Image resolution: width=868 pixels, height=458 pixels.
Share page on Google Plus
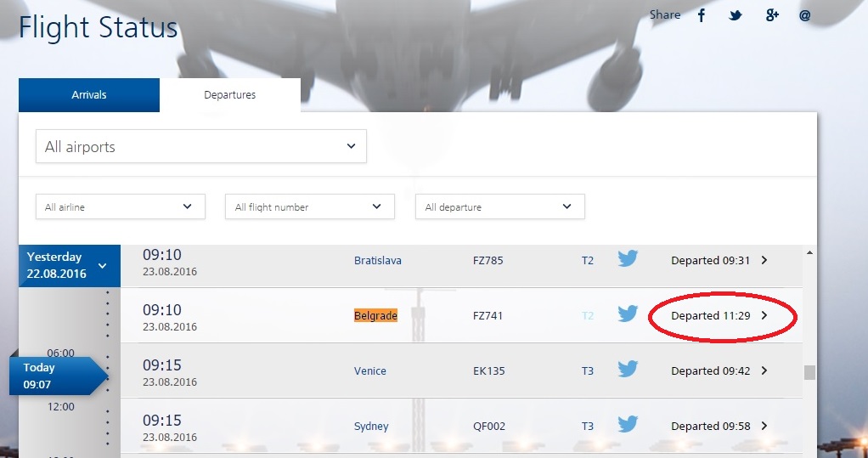771,15
